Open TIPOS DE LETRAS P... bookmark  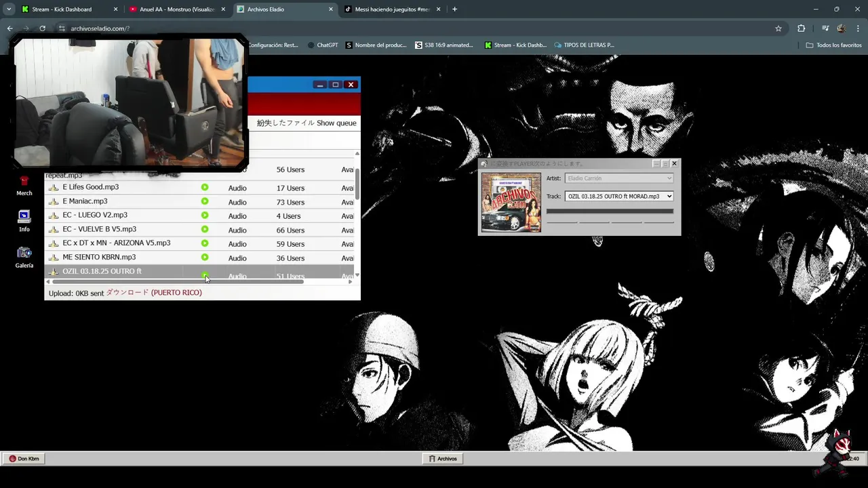(x=584, y=45)
